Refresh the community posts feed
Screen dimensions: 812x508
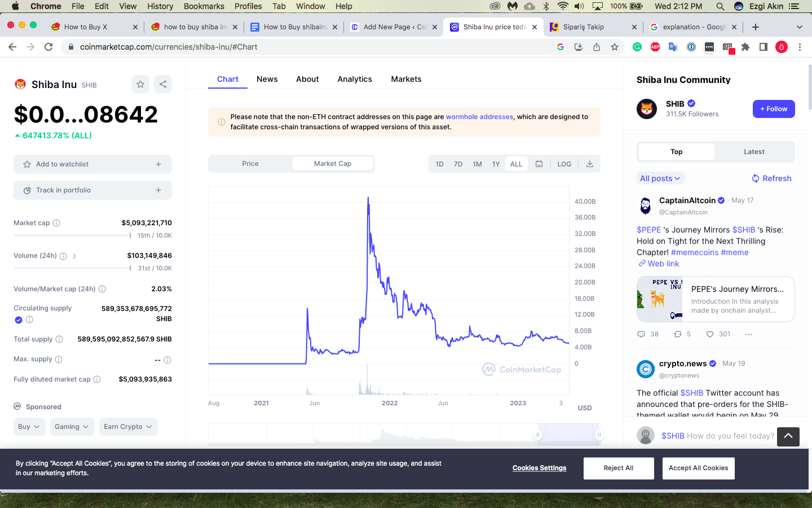coord(771,178)
